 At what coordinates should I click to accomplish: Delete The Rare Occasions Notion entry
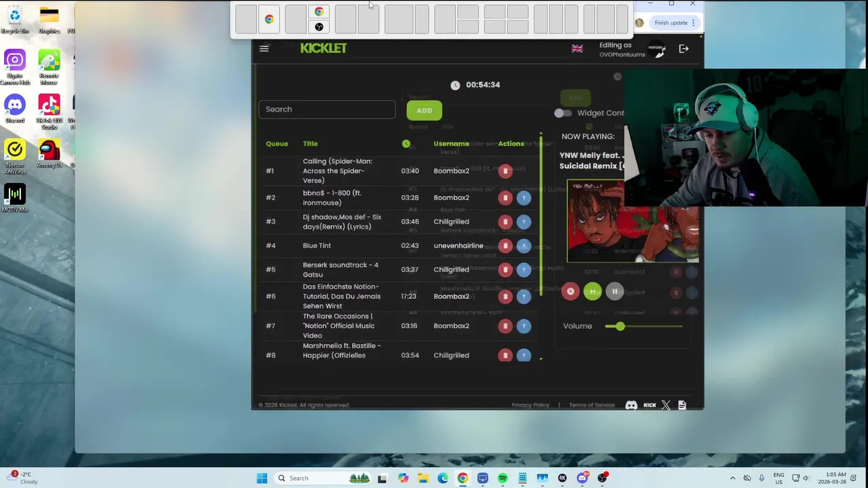coord(505,326)
